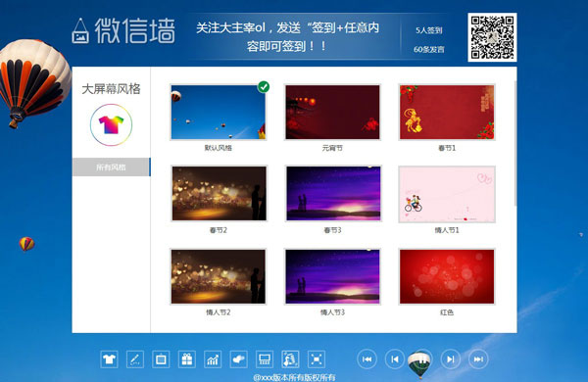588x382 pixels.
Task: Go to previous message button
Action: click(x=395, y=359)
